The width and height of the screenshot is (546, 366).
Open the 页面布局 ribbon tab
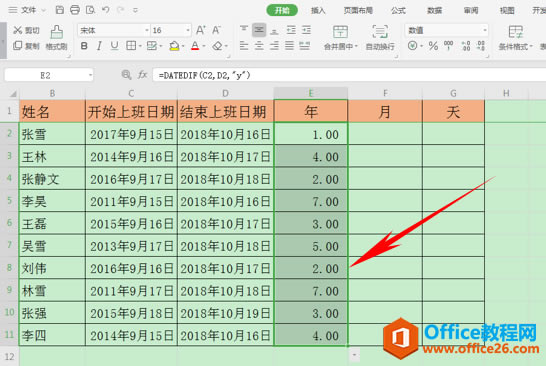358,10
